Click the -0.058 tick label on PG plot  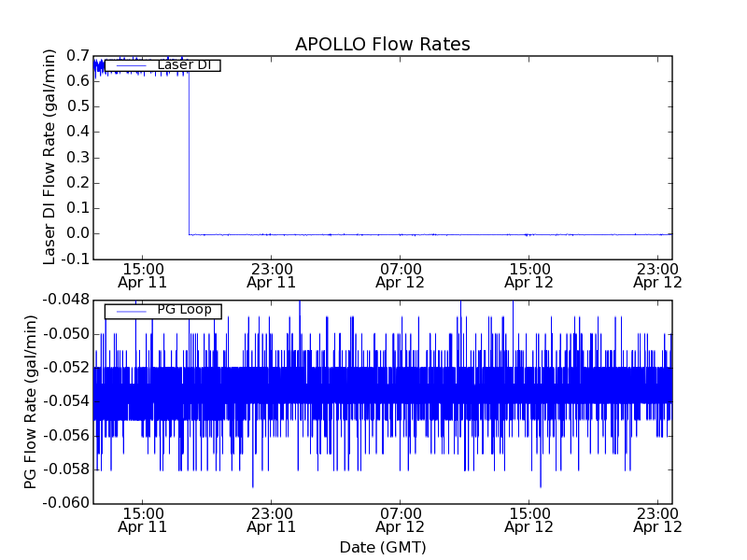point(66,469)
